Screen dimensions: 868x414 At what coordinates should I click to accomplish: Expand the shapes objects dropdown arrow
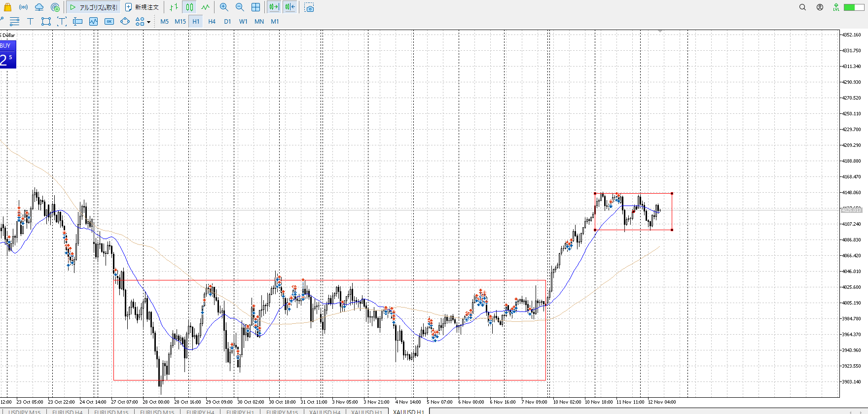pyautogui.click(x=148, y=22)
